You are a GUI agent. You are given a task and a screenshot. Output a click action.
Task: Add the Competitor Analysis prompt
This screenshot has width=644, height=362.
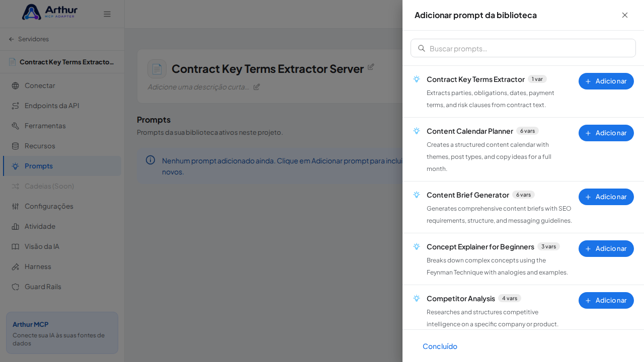click(x=606, y=300)
